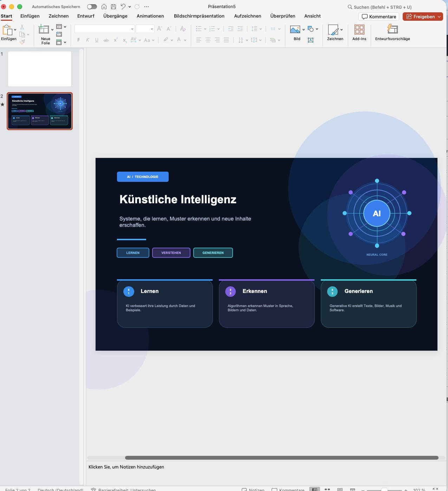
Task: Switch to the Entwurf tab
Action: tap(86, 16)
